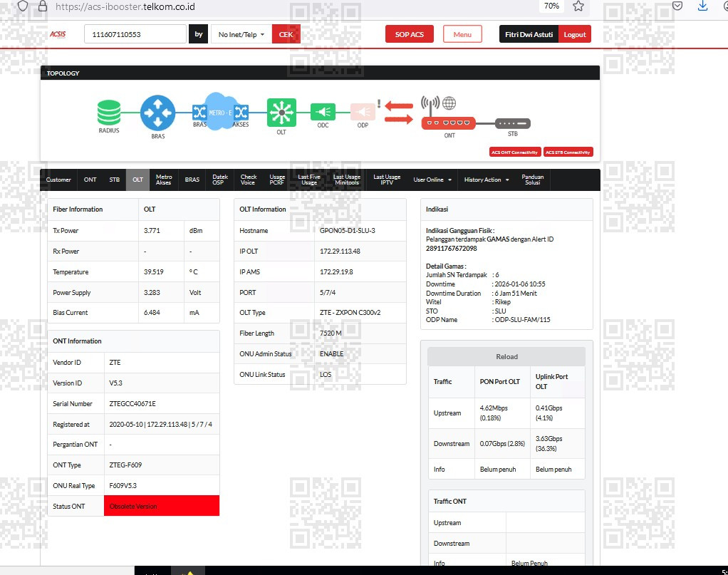Bookmark this page with the star icon
The image size is (728, 575).
tap(578, 6)
